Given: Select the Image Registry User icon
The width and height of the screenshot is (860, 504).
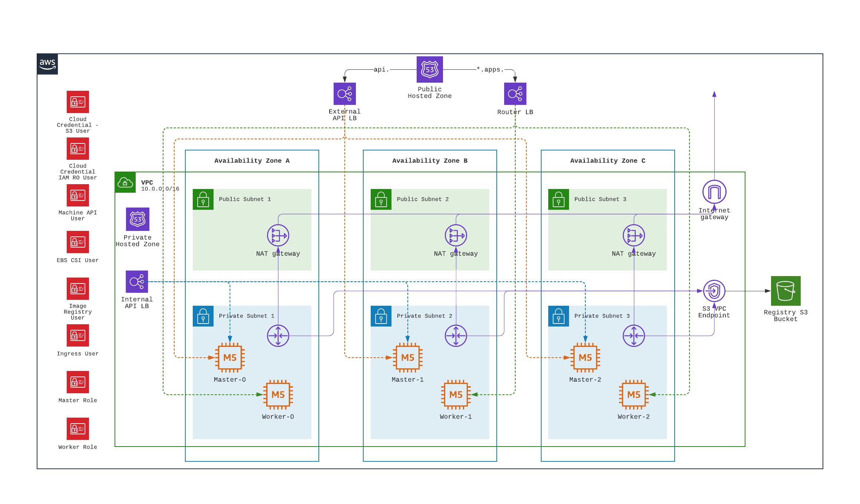Looking at the screenshot, I should [78, 289].
